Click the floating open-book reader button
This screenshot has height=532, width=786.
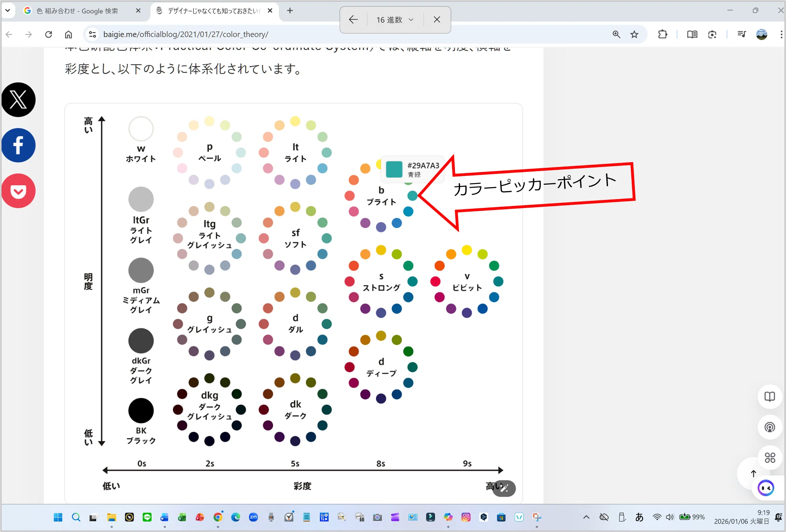[x=770, y=397]
